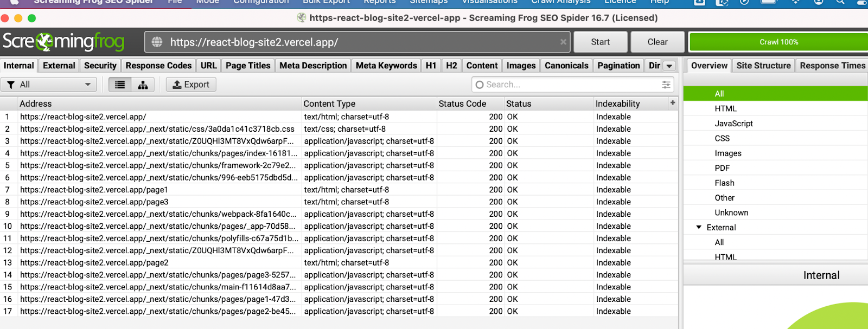Screen dimensions: 868x329
Task: Click the Crawl 100% progress bar
Action: pos(778,42)
